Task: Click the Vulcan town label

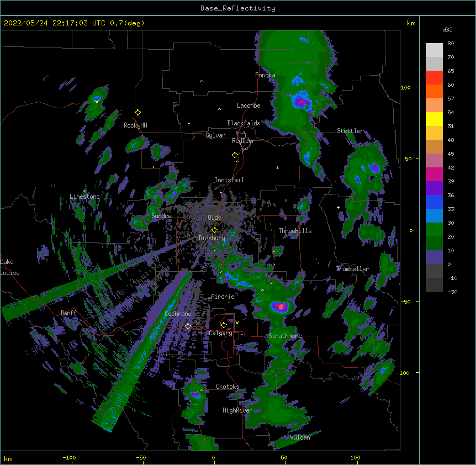Action: coord(300,437)
